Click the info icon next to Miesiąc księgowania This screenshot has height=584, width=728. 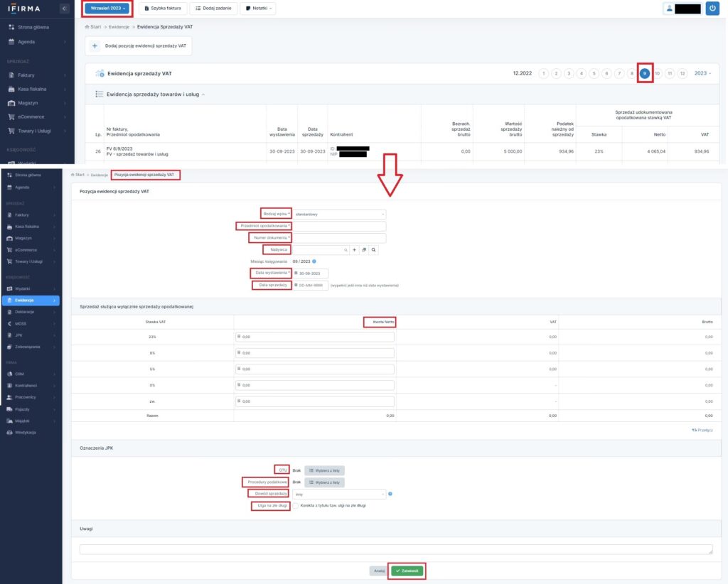314,261
